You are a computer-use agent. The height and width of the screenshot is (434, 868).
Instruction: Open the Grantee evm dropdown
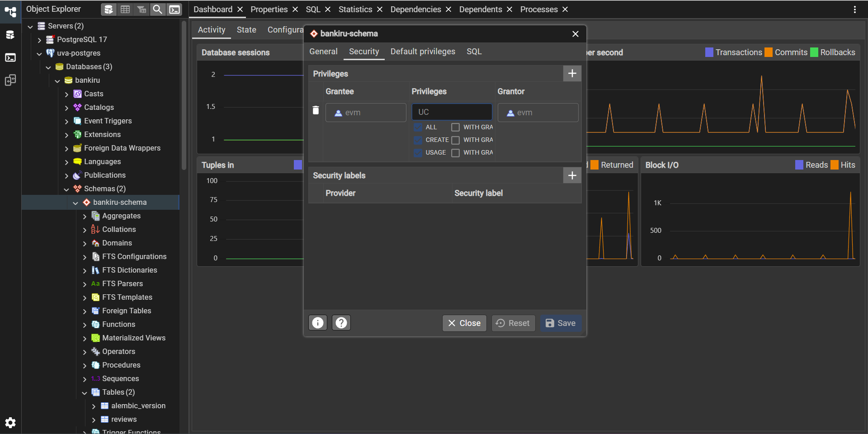[x=366, y=113]
